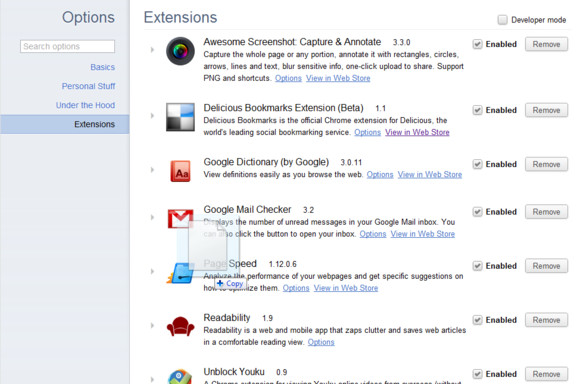Image resolution: width=580 pixels, height=384 pixels.
Task: Click the Delicious Bookmarks checkered icon
Action: [x=180, y=117]
